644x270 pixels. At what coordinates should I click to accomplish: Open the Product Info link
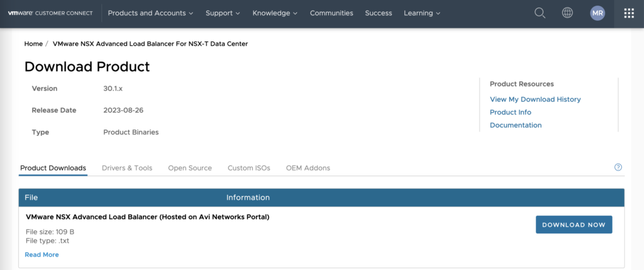coord(511,112)
